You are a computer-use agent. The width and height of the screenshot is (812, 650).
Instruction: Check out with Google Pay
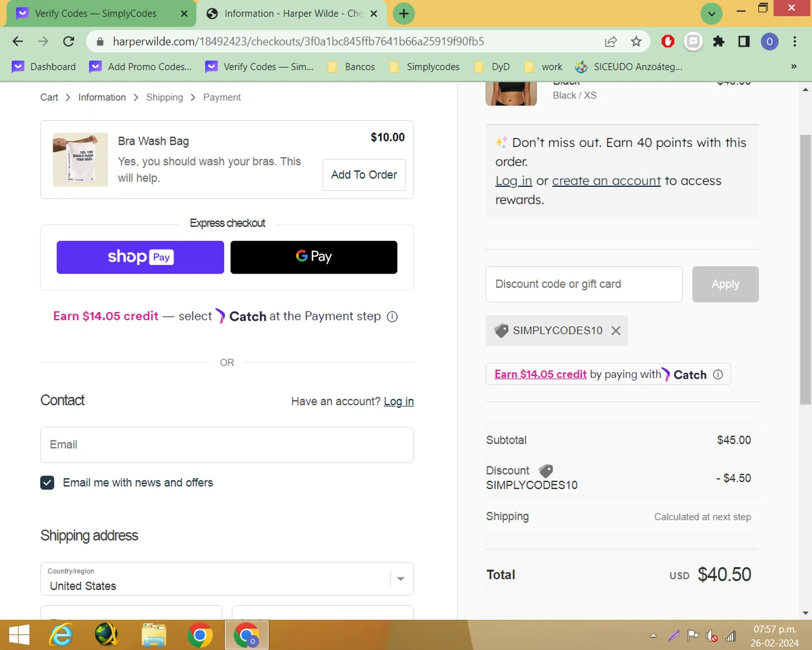click(314, 257)
